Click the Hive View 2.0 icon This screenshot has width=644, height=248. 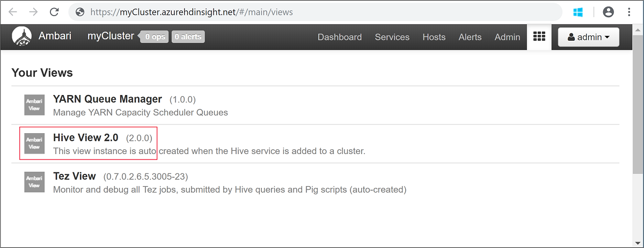tap(34, 143)
